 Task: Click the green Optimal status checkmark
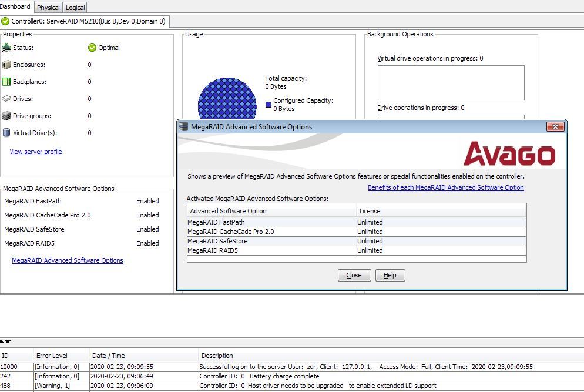tap(92, 48)
